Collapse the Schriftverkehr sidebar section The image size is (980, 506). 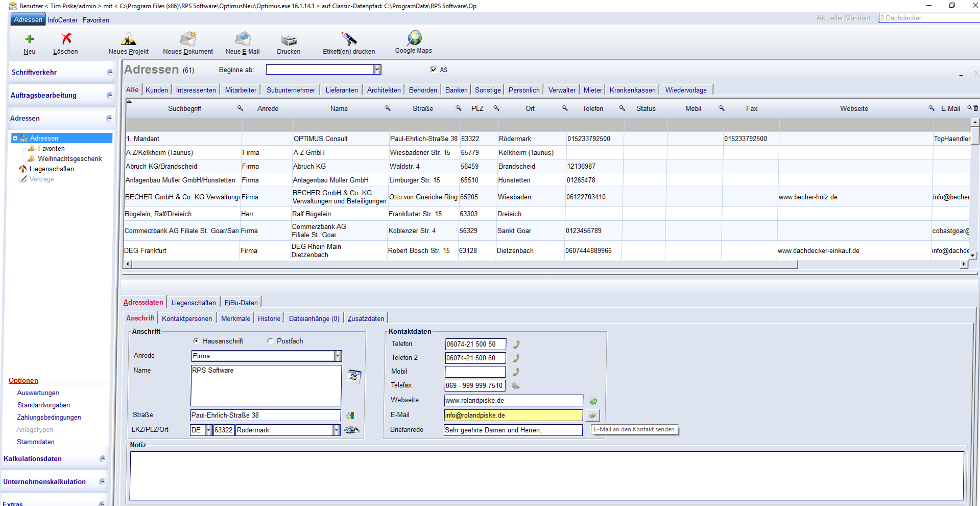[x=110, y=72]
